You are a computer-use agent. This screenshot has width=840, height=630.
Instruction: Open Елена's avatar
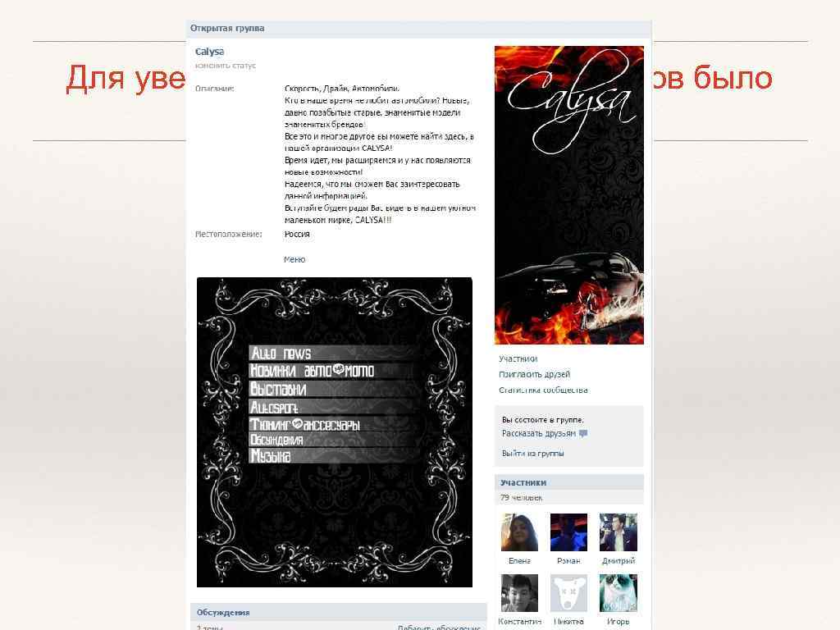coord(519,532)
